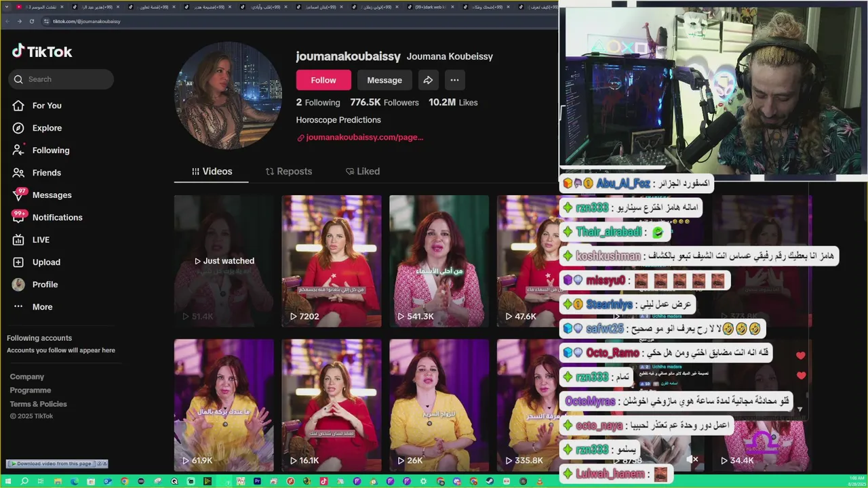The height and width of the screenshot is (488, 868).
Task: Click the Terms & Policies footer link
Action: pyautogui.click(x=39, y=404)
